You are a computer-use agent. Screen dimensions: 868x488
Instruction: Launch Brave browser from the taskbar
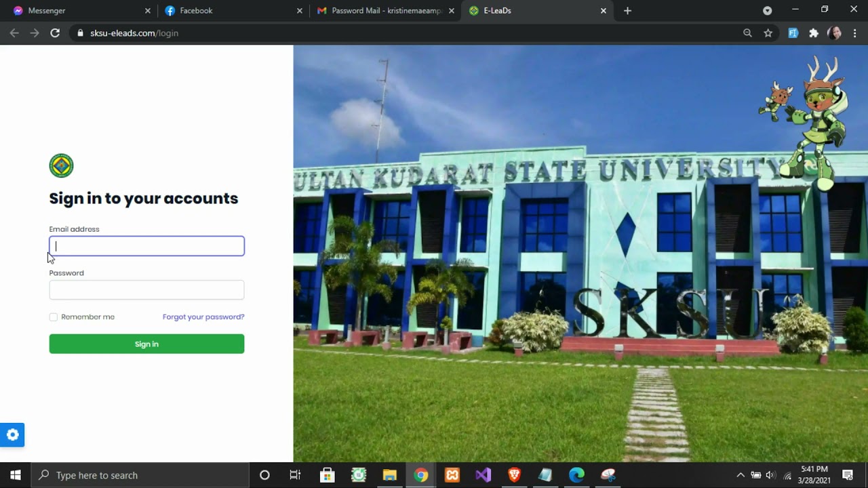point(514,475)
